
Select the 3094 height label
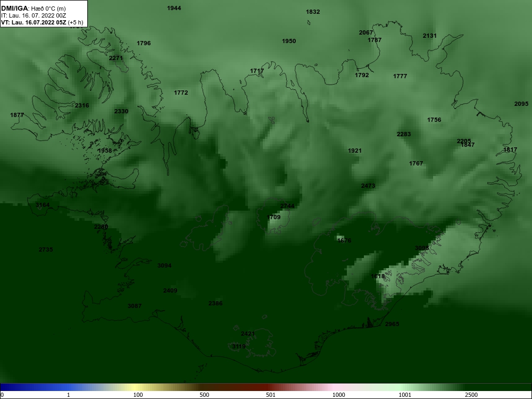coord(164,265)
